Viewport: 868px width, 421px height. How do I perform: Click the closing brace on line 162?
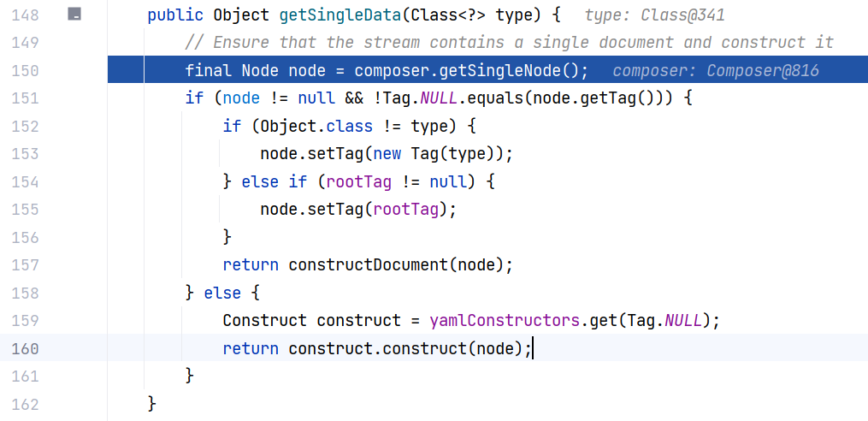[153, 404]
